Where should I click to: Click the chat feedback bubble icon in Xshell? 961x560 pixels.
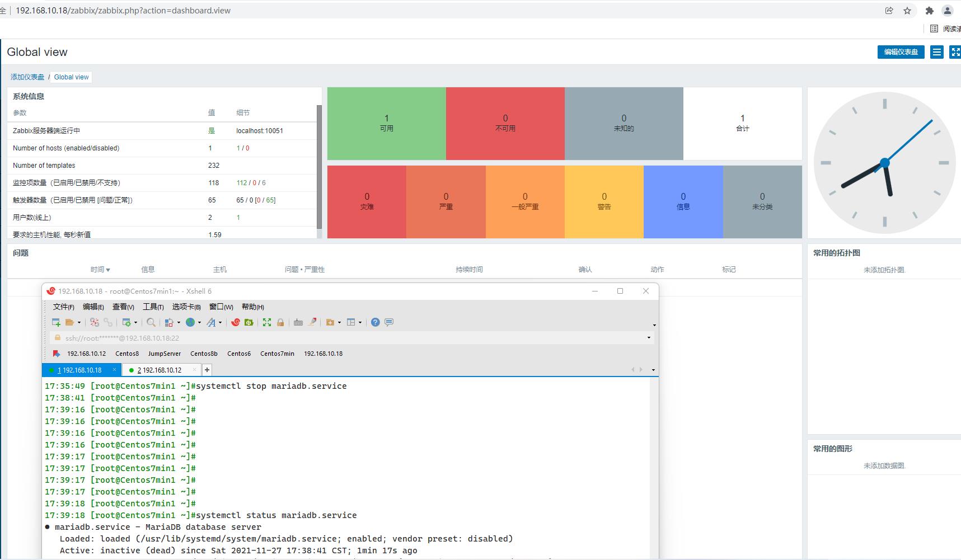coord(389,322)
